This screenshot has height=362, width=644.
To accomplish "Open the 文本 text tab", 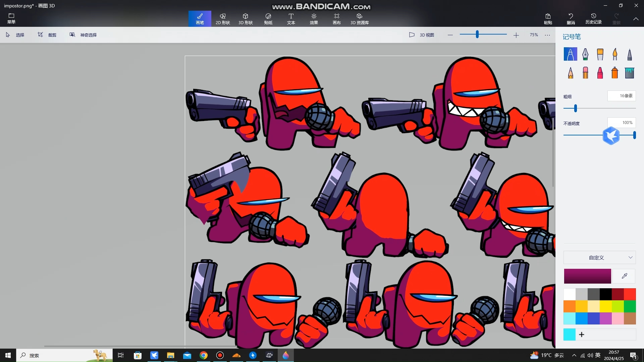I will [x=291, y=19].
